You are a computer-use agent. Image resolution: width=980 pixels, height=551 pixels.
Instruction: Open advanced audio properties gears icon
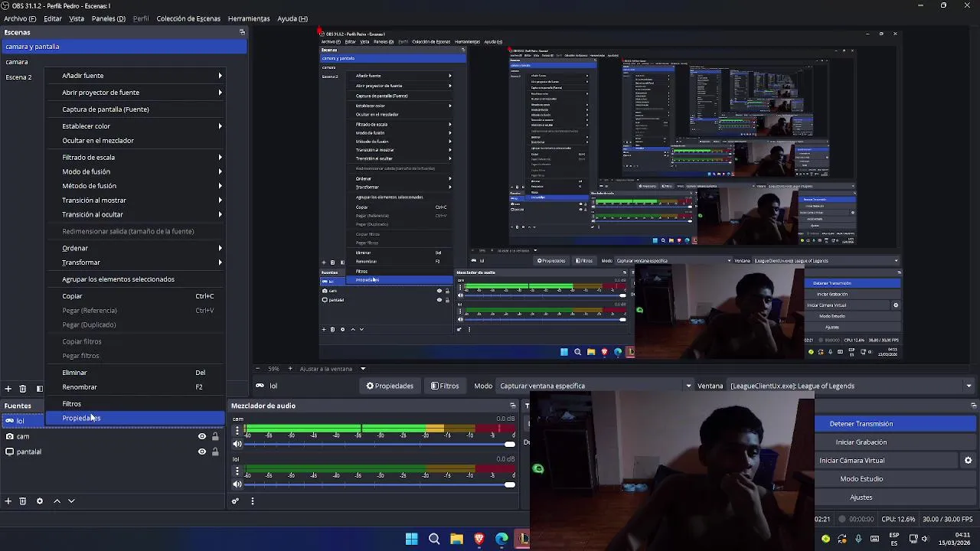pyautogui.click(x=235, y=501)
